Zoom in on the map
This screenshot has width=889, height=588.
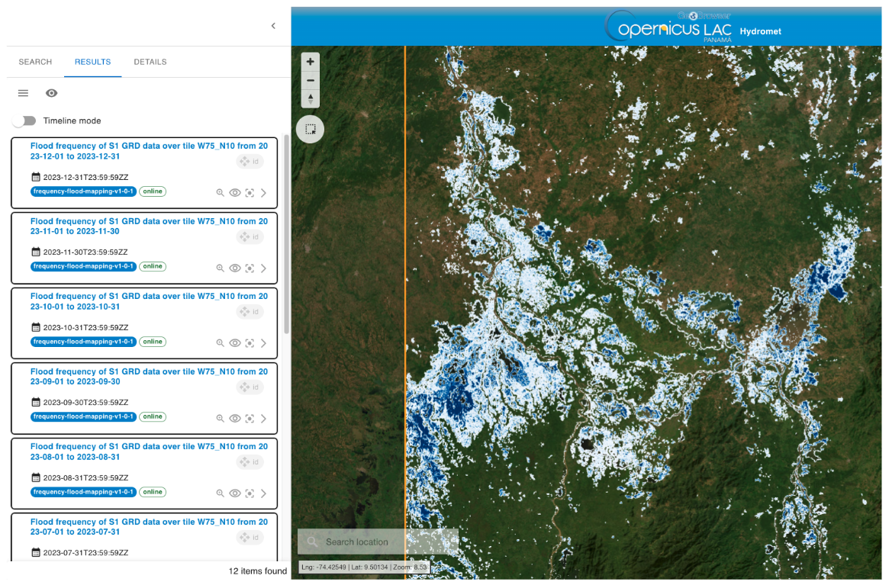point(310,62)
